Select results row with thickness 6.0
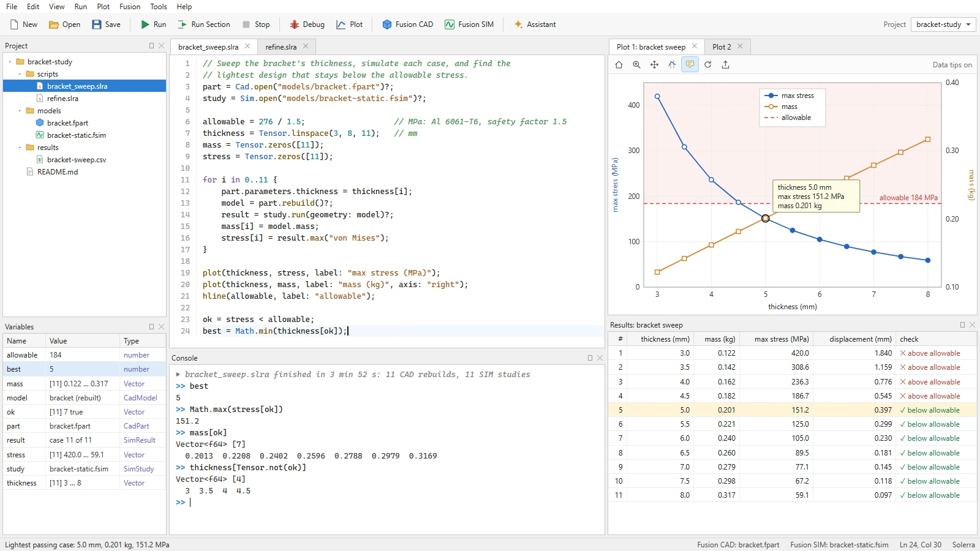This screenshot has height=551, width=980. [793, 438]
